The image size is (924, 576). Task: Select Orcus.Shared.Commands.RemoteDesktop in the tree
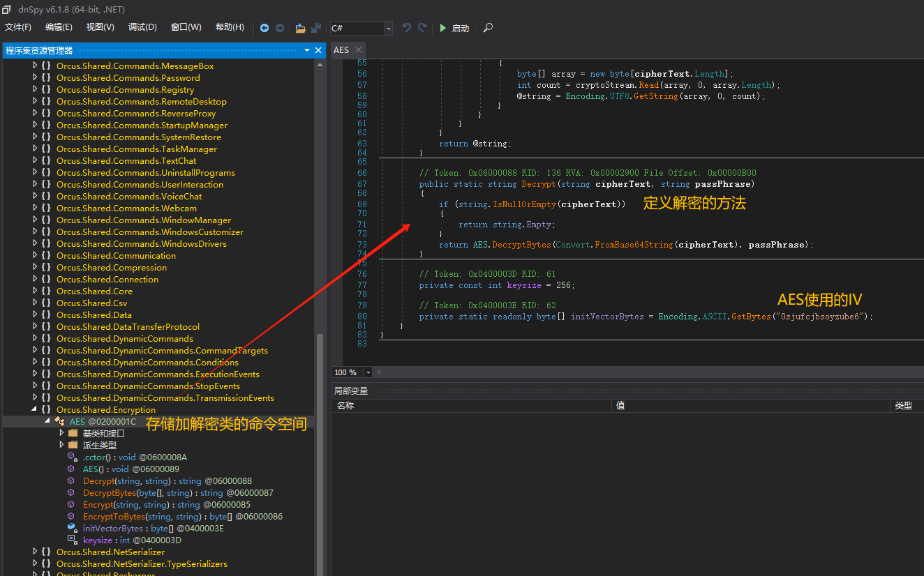click(142, 101)
